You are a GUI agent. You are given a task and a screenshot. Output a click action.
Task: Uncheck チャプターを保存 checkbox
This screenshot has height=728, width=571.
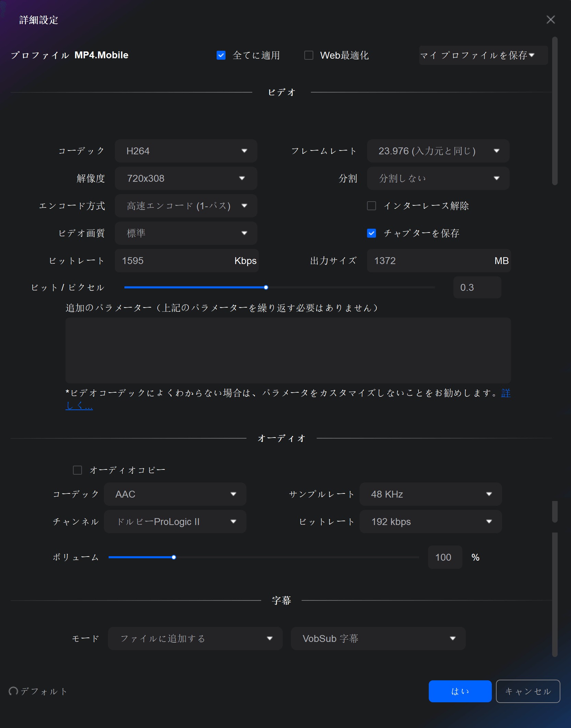[x=372, y=233]
